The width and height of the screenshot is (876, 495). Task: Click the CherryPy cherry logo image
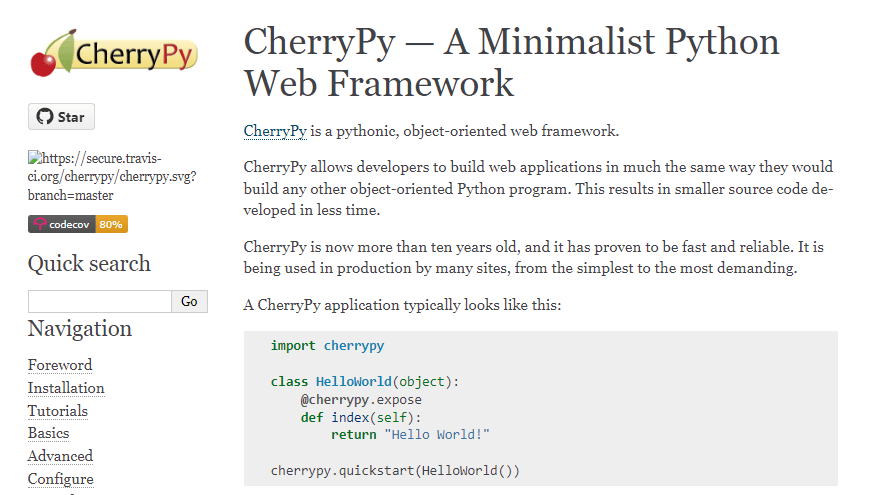point(114,53)
